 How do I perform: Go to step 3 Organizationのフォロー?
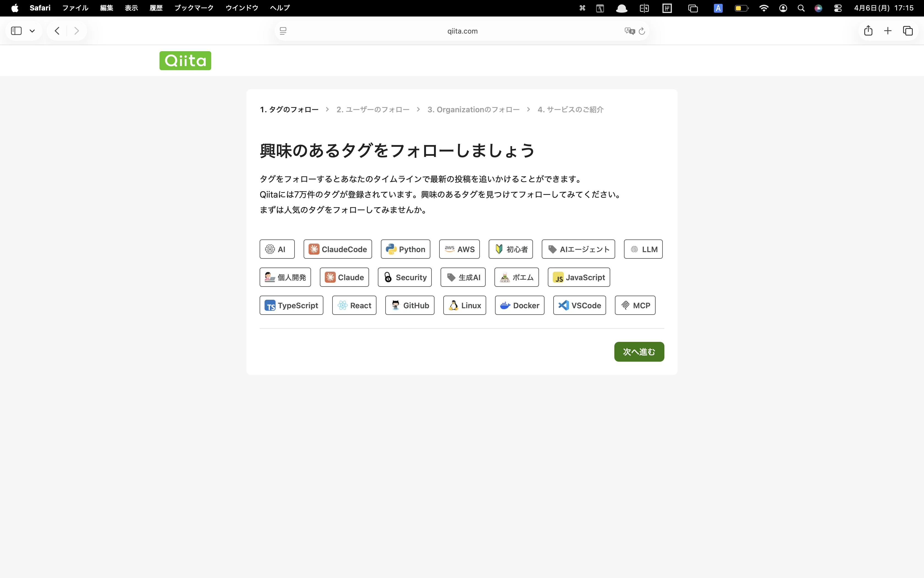(x=474, y=110)
